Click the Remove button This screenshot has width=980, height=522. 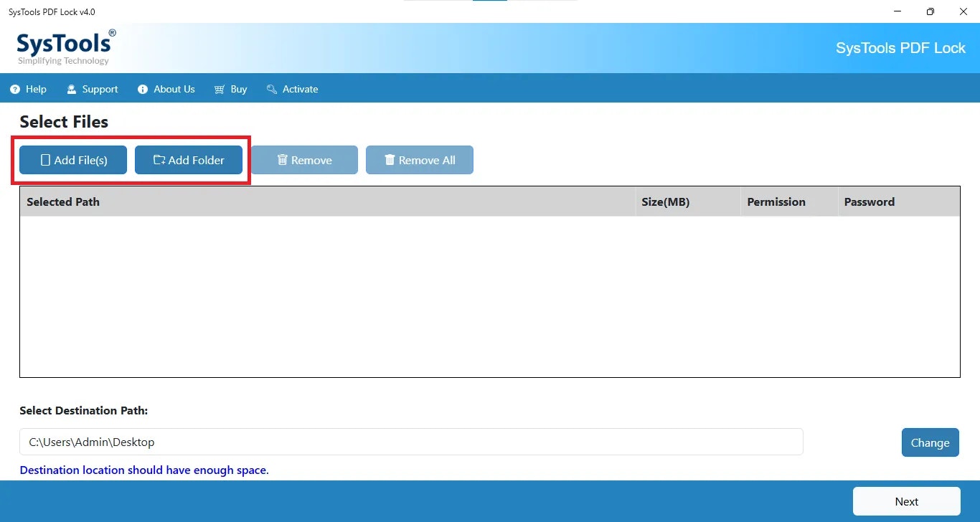[304, 160]
